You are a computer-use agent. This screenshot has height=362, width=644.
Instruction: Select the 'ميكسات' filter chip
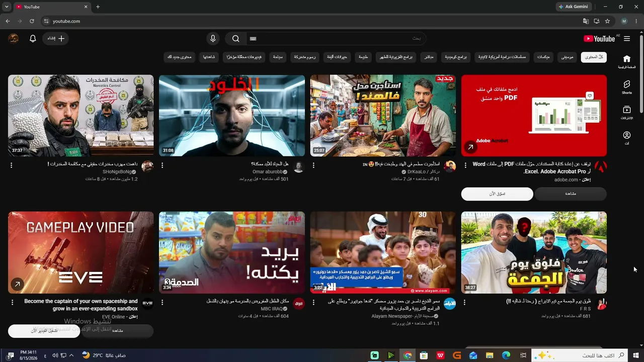pyautogui.click(x=543, y=57)
